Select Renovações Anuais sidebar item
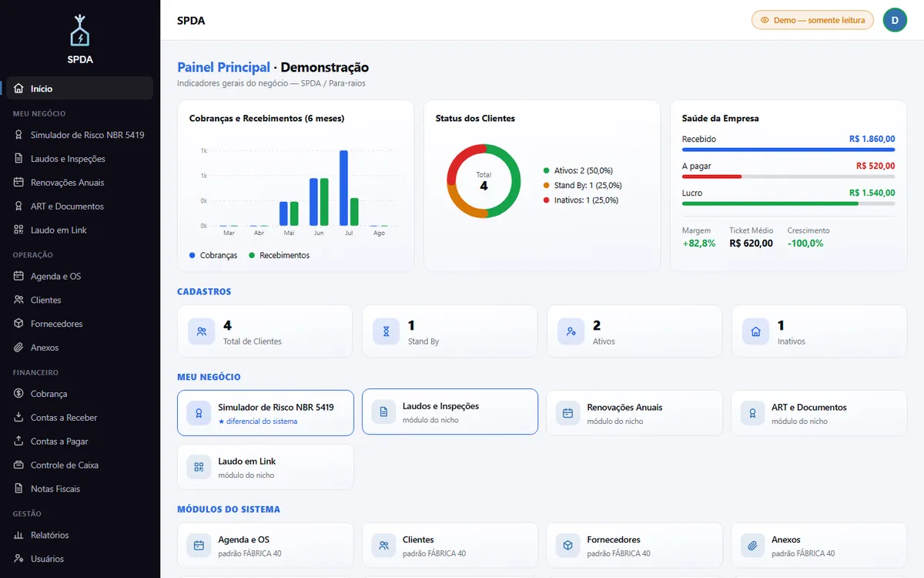The width and height of the screenshot is (924, 578). (x=80, y=183)
